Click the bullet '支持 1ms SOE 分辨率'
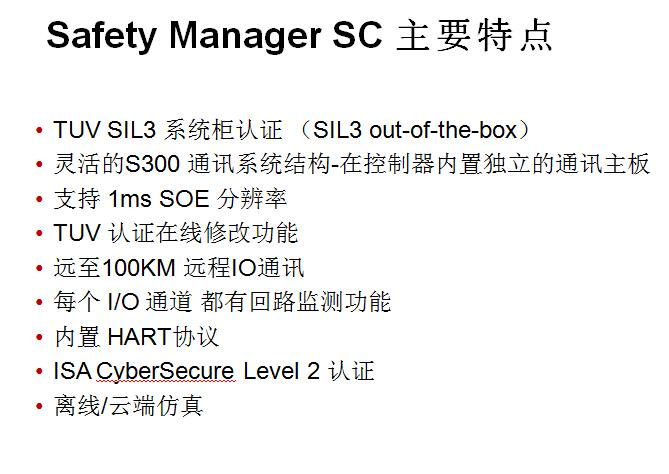This screenshot has height=474, width=669. (170, 199)
